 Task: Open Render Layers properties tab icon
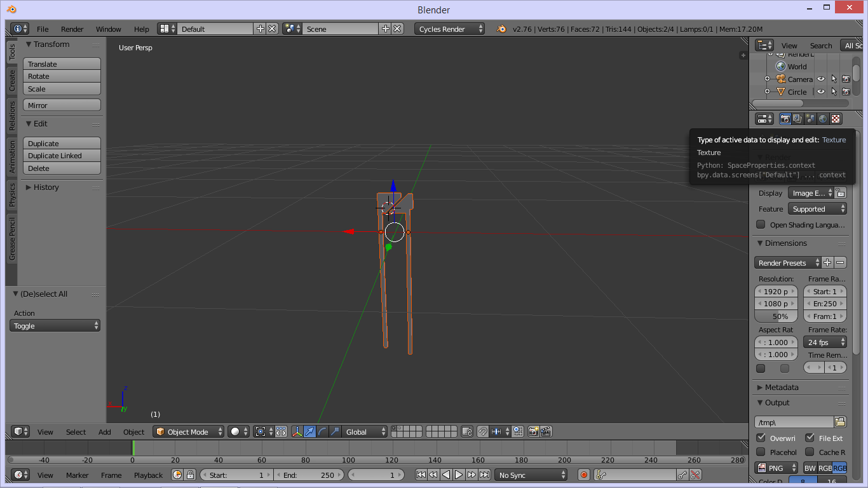797,119
